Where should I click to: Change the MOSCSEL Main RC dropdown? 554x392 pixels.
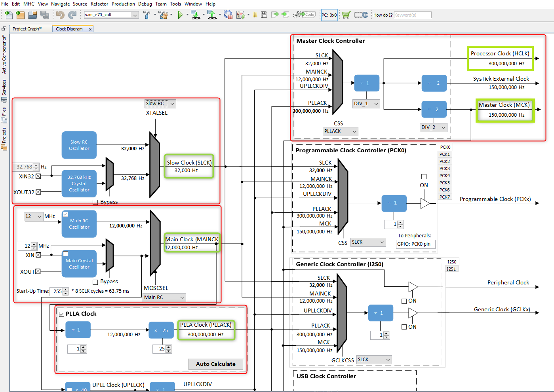click(164, 297)
